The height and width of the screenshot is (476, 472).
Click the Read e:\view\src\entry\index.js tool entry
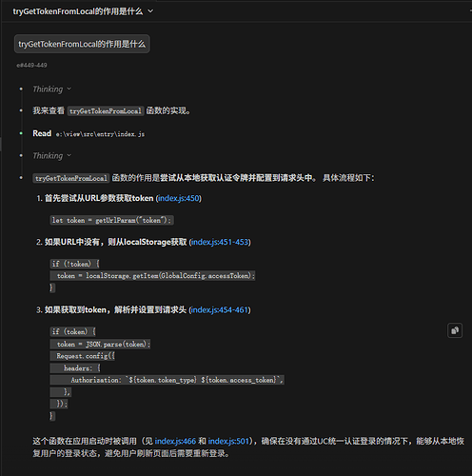click(88, 133)
